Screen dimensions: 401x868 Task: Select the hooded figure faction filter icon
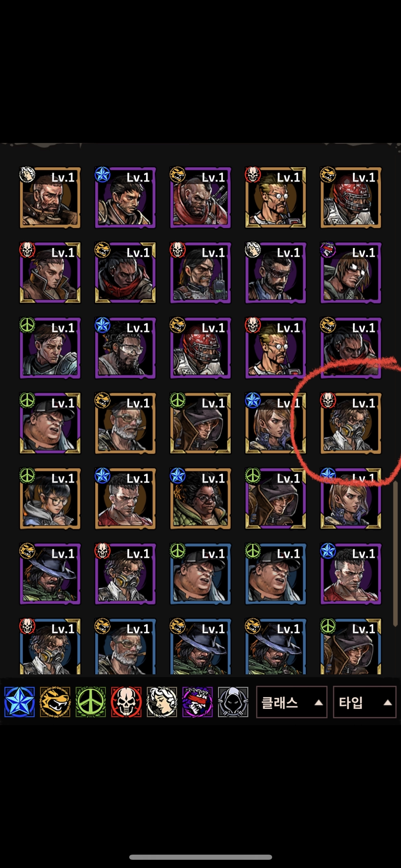[x=233, y=702]
